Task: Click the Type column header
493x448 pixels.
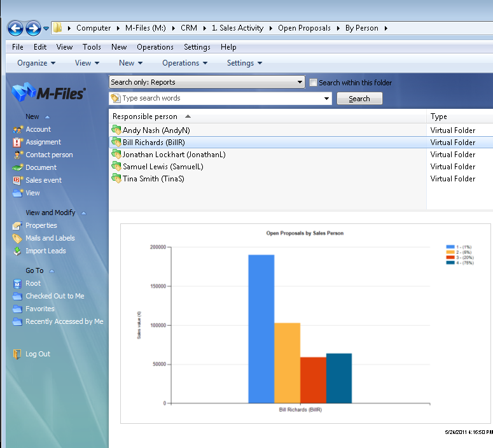Action: tap(438, 116)
